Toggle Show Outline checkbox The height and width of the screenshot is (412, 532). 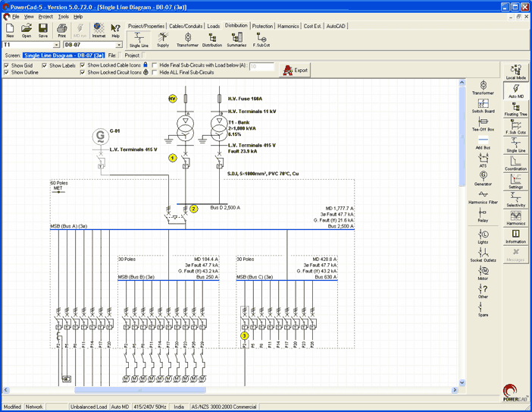click(7, 72)
